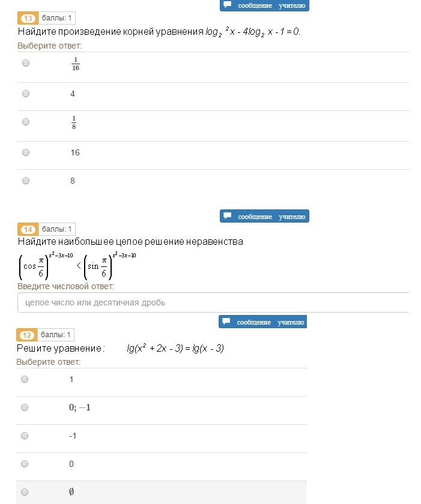Select the "0; −1" answer option
This screenshot has height=504, width=421.
pos(25,407)
